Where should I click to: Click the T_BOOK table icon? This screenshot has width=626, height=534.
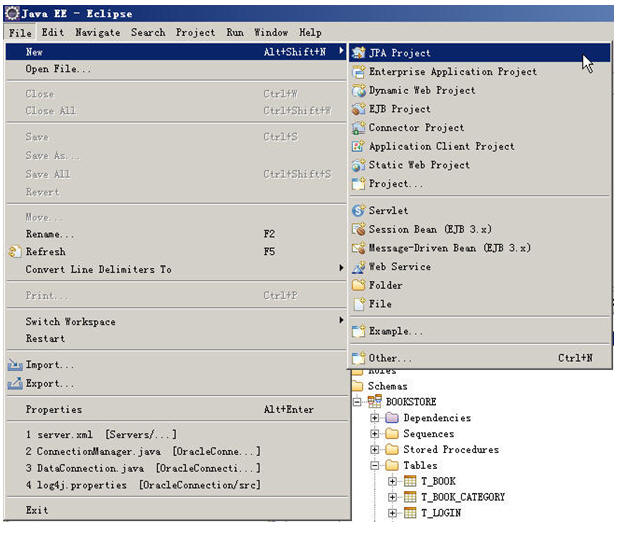408,481
